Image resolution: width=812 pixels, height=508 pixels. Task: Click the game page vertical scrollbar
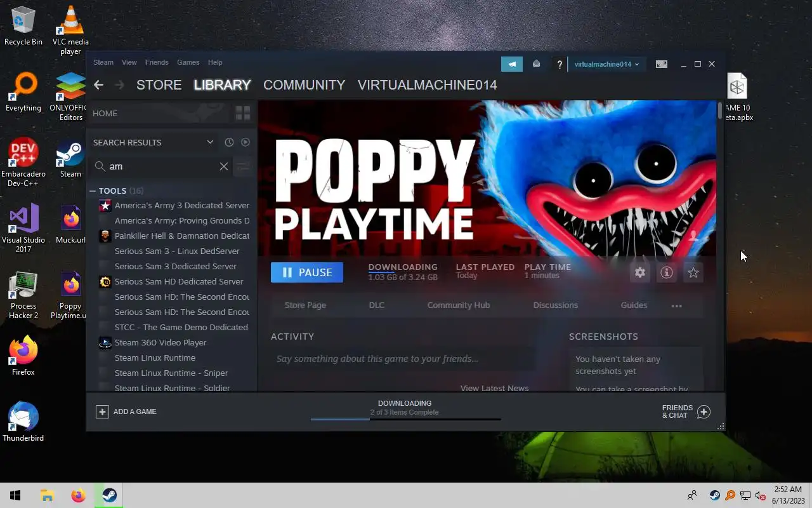pyautogui.click(x=720, y=110)
